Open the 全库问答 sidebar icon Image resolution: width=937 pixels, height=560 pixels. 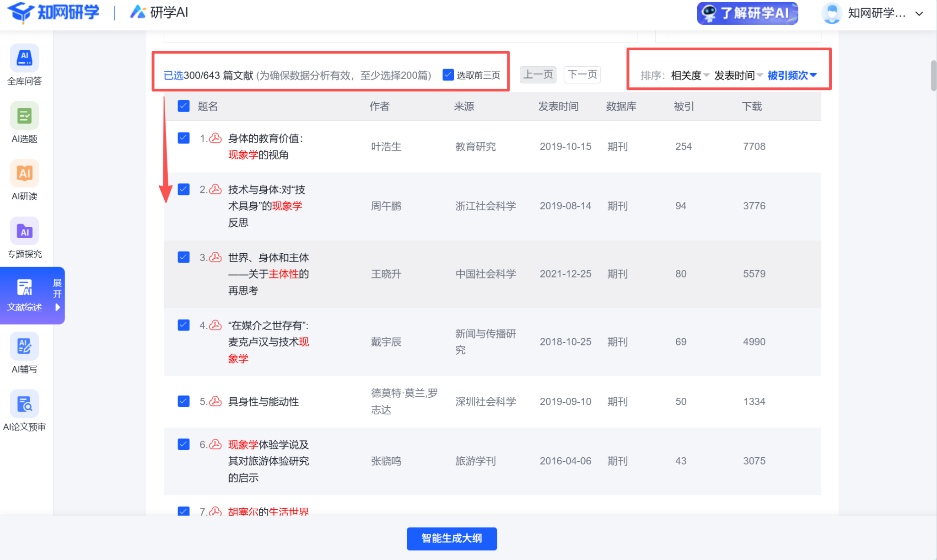(24, 59)
